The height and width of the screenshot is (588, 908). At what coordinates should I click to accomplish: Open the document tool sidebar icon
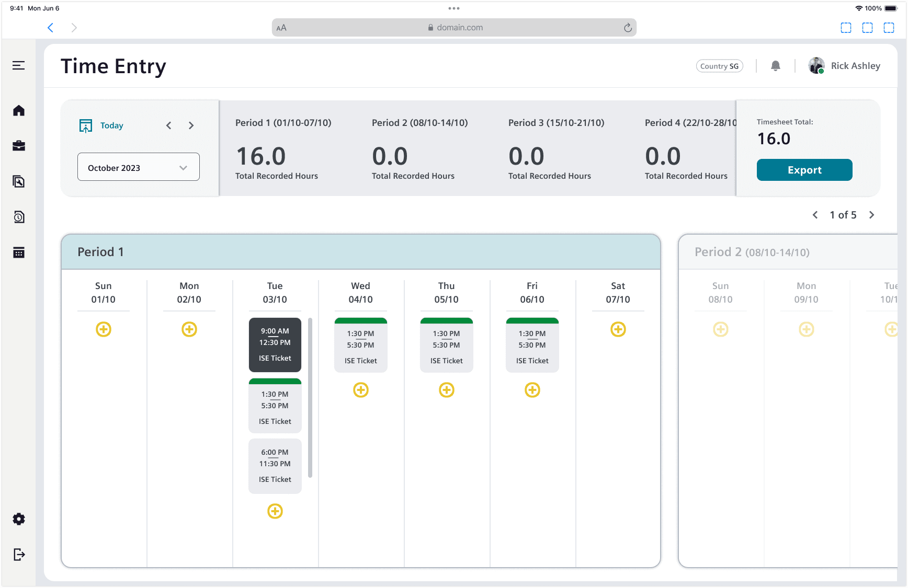(x=19, y=181)
